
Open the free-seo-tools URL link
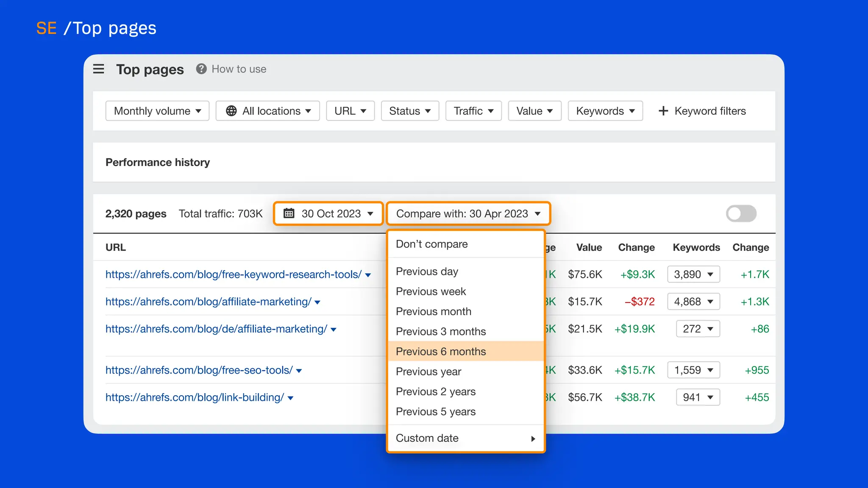click(x=199, y=370)
